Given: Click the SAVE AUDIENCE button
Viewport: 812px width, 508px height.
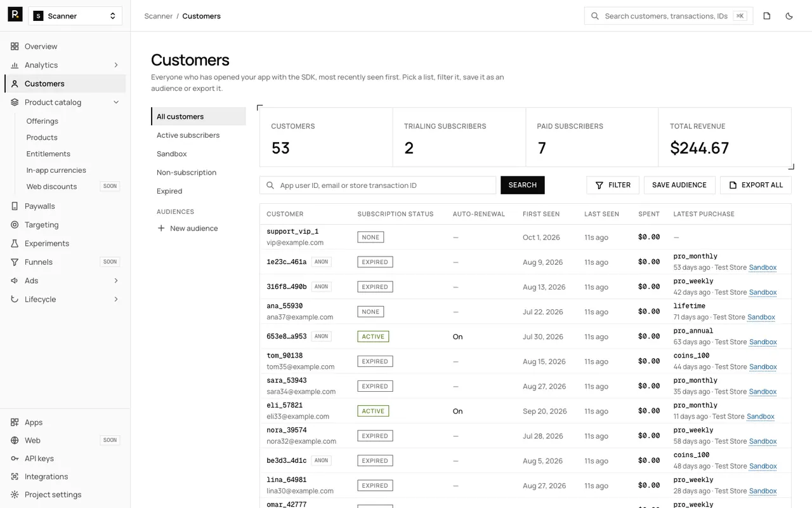Looking at the screenshot, I should coord(679,185).
